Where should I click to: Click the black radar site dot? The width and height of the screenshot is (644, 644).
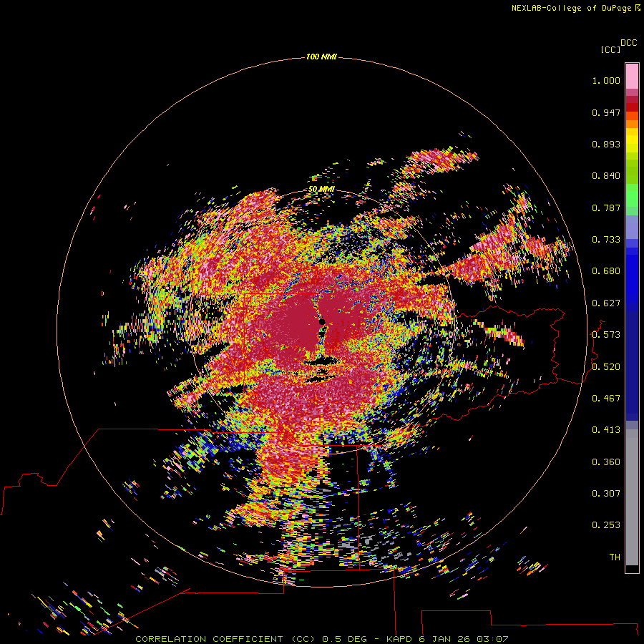pos(322,321)
